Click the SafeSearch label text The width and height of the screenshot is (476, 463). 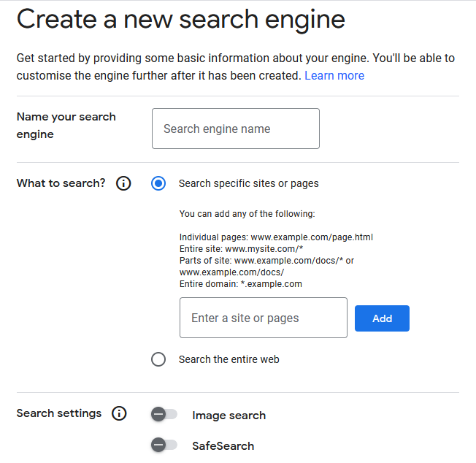(x=223, y=446)
